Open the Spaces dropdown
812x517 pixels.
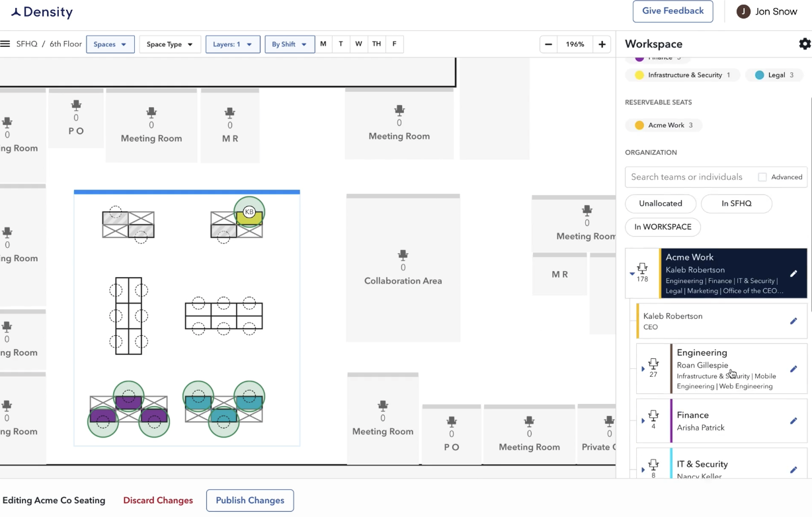click(110, 44)
